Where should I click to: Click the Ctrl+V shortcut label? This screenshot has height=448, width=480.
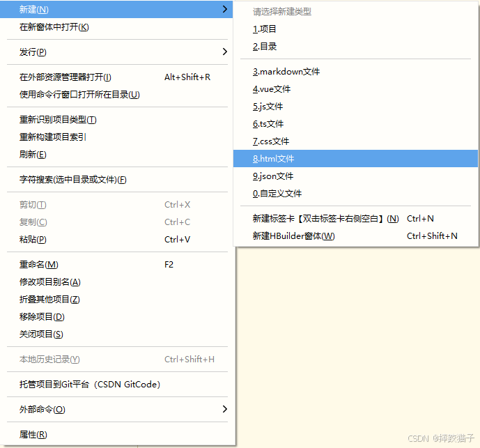tap(177, 240)
